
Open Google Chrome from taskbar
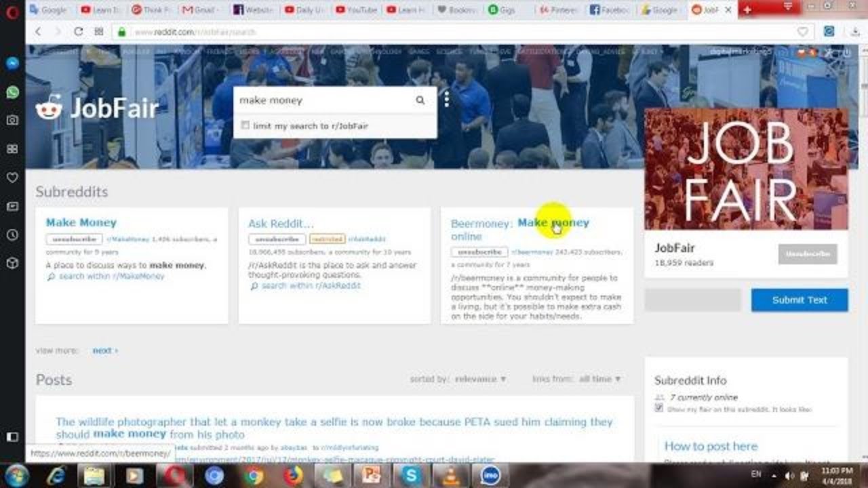254,476
